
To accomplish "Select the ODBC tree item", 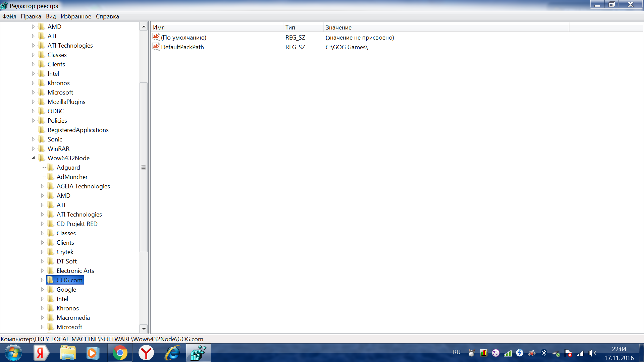I will (55, 111).
